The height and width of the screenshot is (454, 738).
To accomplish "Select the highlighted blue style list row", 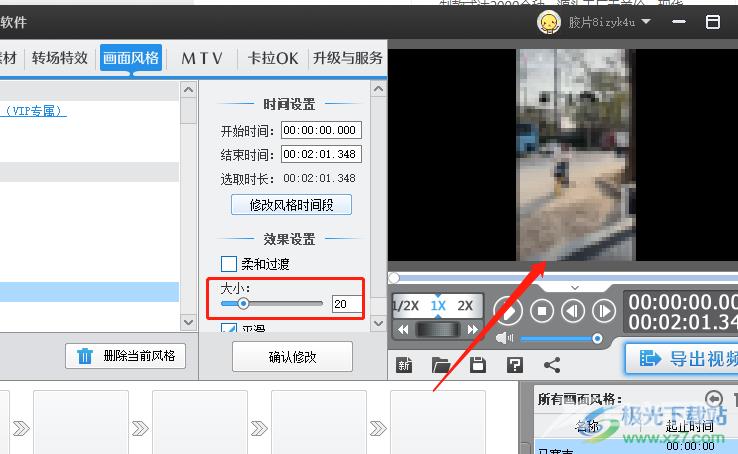I will point(89,292).
